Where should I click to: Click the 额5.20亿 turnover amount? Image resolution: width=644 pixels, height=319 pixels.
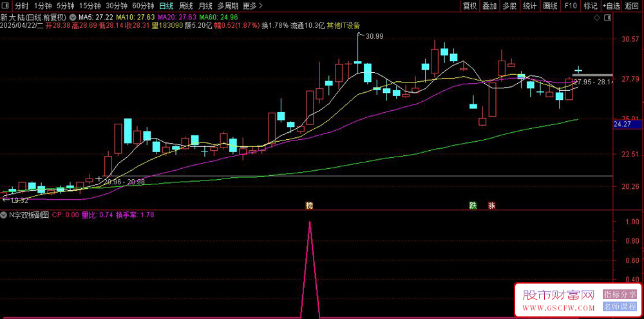(x=198, y=26)
